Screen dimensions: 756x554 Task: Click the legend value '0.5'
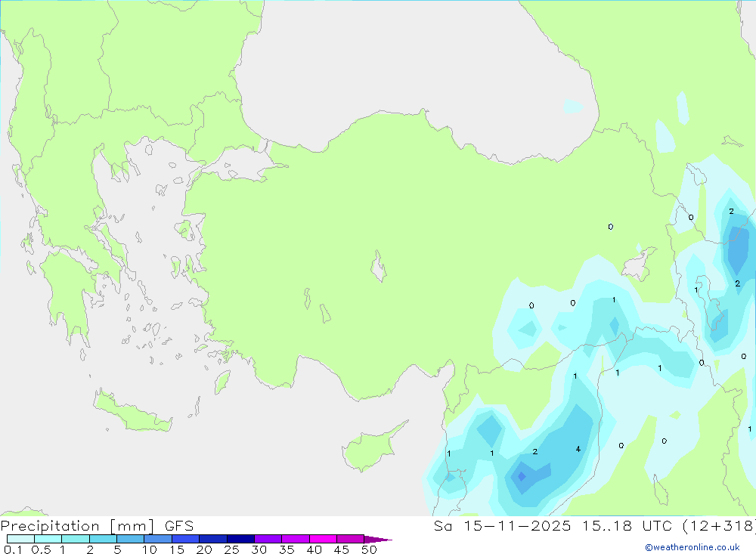[41, 549]
